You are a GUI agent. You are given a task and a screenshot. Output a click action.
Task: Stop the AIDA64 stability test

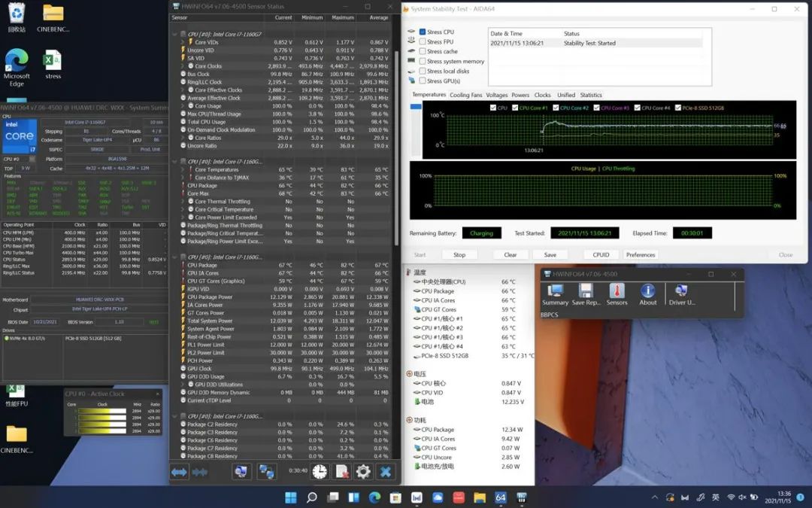click(x=459, y=254)
